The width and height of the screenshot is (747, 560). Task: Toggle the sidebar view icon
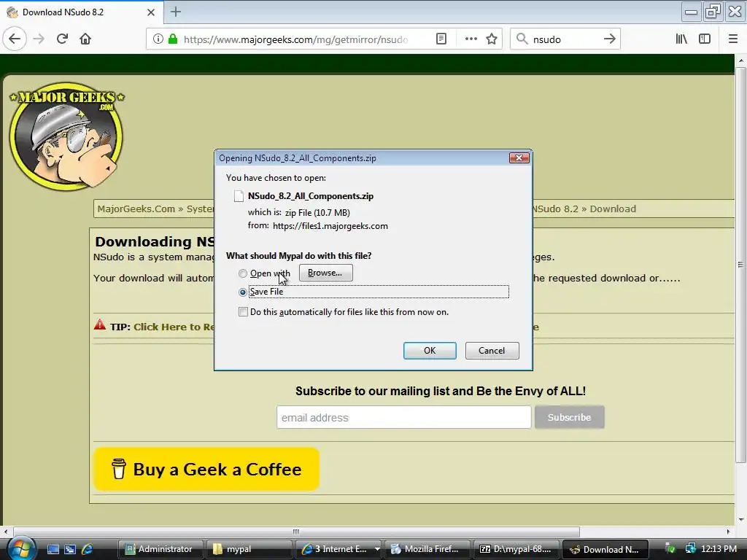[x=705, y=39]
